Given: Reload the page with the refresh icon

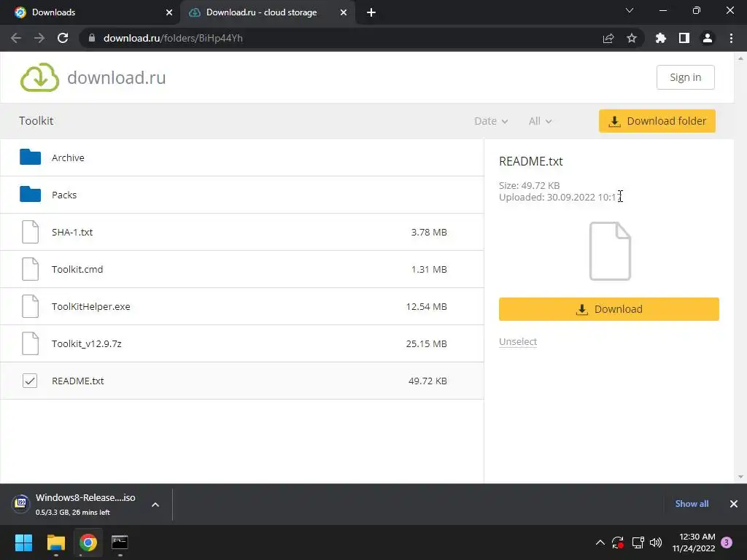Looking at the screenshot, I should [x=63, y=38].
